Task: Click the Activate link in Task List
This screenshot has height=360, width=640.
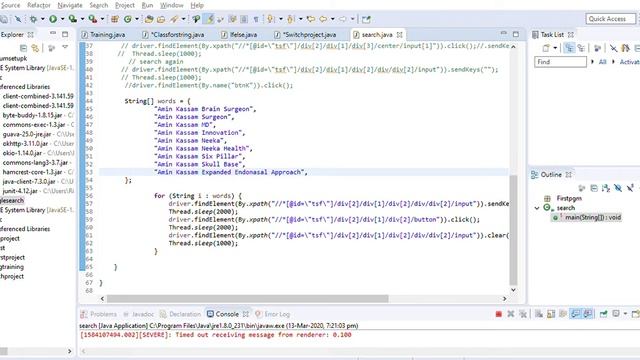Action: point(629,62)
